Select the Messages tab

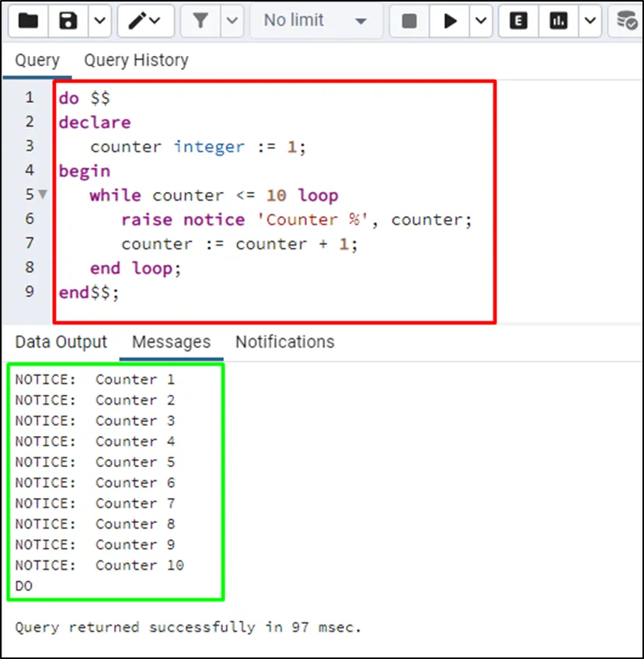click(x=171, y=342)
